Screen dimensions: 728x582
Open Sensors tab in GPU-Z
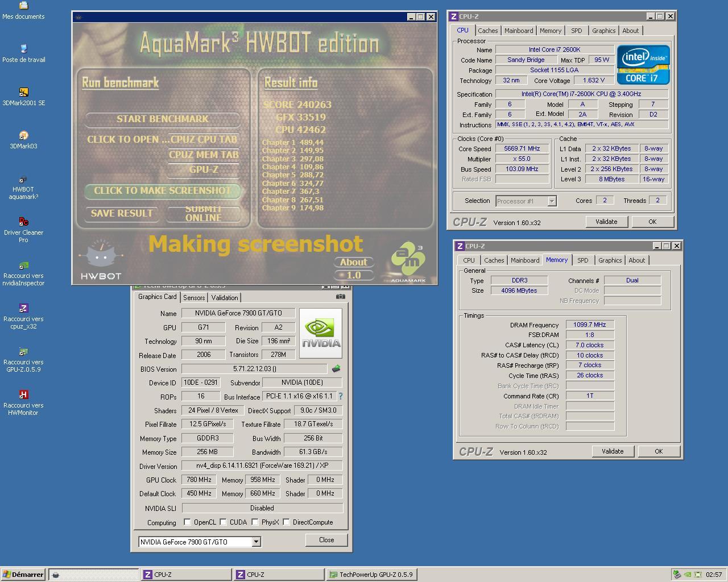pyautogui.click(x=194, y=297)
